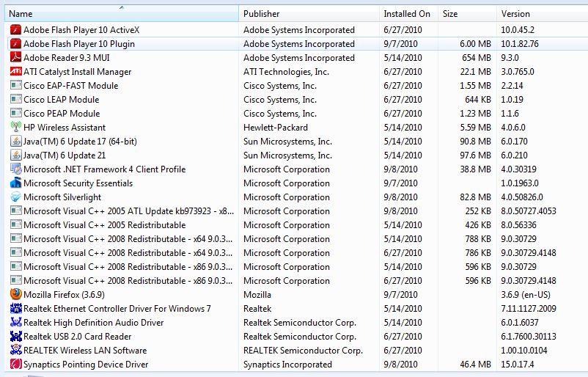The height and width of the screenshot is (377, 588).
Task: Click the Cisco PEAP Module icon
Action: pyautogui.click(x=15, y=113)
